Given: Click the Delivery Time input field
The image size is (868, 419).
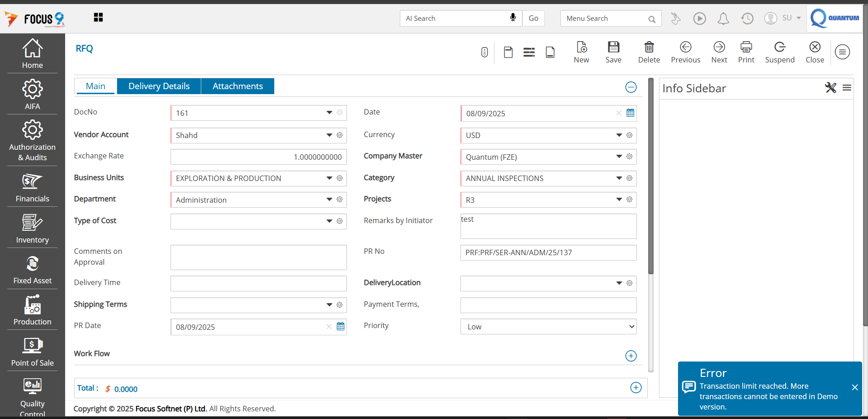Looking at the screenshot, I should point(258,284).
